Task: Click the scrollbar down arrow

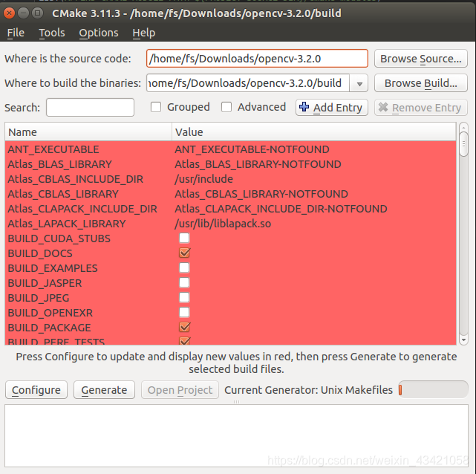Action: click(463, 340)
